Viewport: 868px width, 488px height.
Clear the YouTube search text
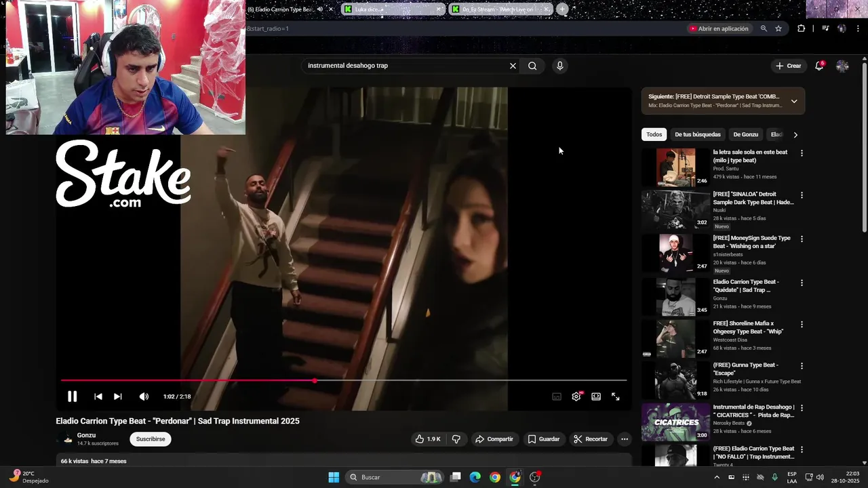click(x=513, y=66)
